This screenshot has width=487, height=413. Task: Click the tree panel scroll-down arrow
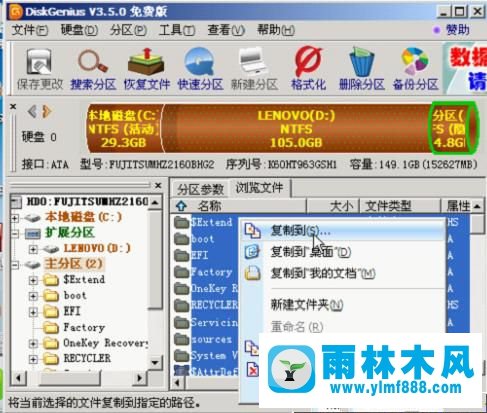pos(155,362)
